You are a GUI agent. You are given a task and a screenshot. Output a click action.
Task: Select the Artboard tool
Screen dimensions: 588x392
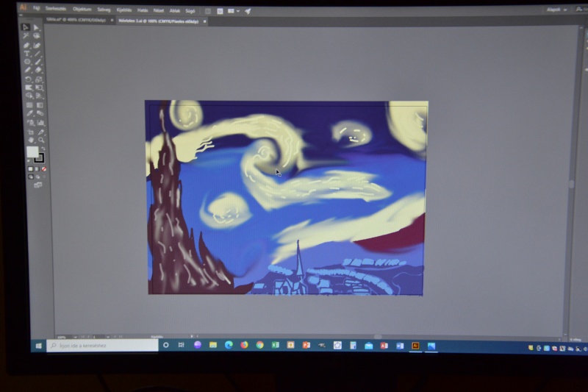point(31,132)
